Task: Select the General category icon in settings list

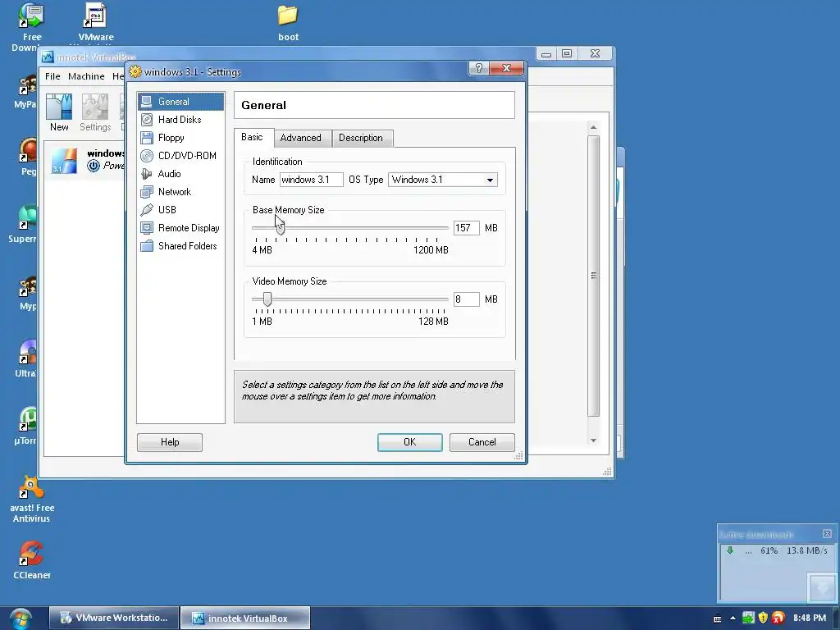Action: [x=146, y=101]
